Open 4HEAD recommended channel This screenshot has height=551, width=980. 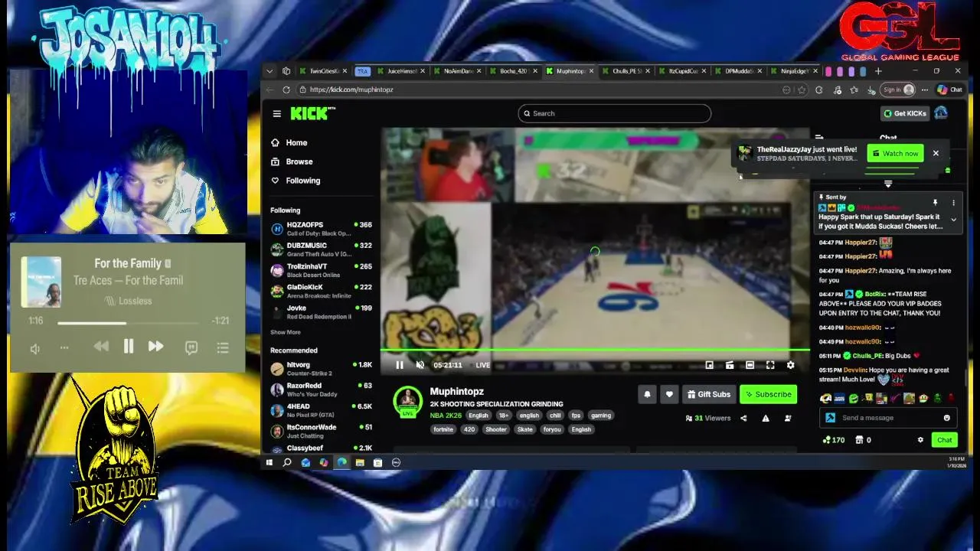(x=321, y=409)
